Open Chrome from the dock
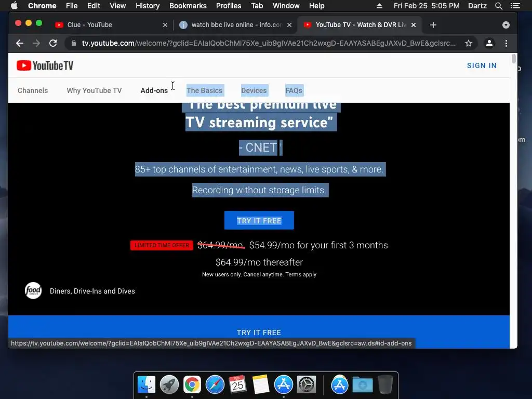The height and width of the screenshot is (399, 532). pos(192,385)
